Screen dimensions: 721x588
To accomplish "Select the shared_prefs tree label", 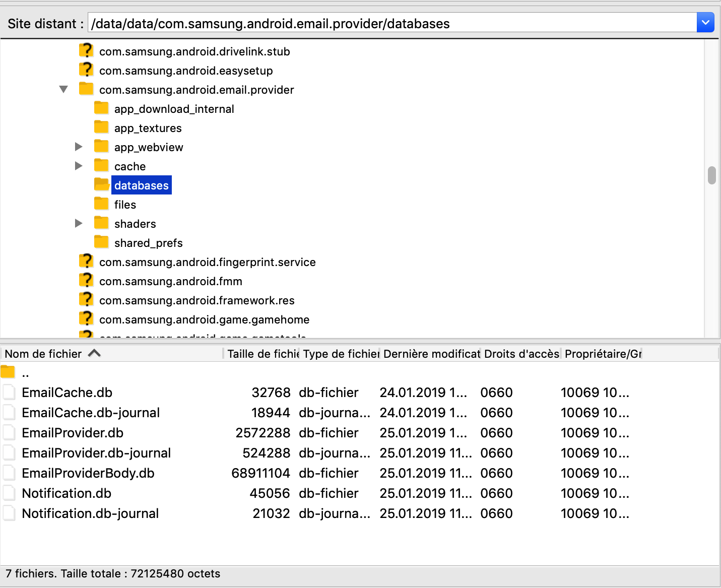I will click(x=148, y=243).
